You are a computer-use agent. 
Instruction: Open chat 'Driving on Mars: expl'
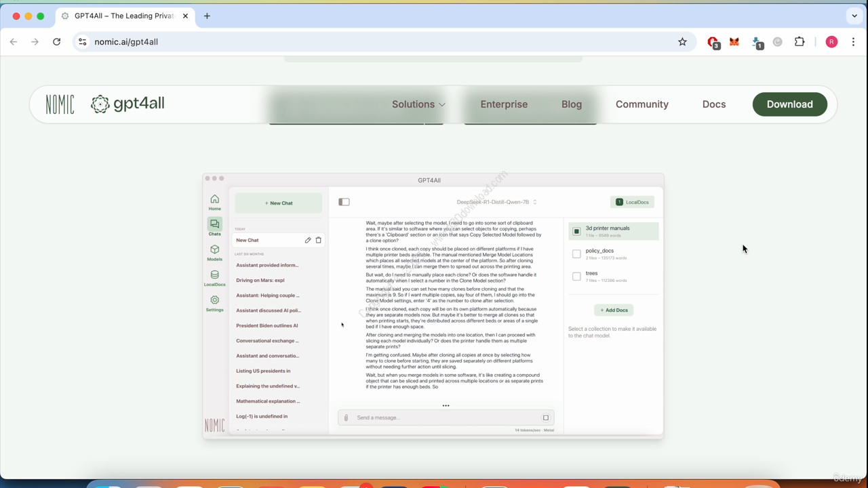tap(260, 280)
